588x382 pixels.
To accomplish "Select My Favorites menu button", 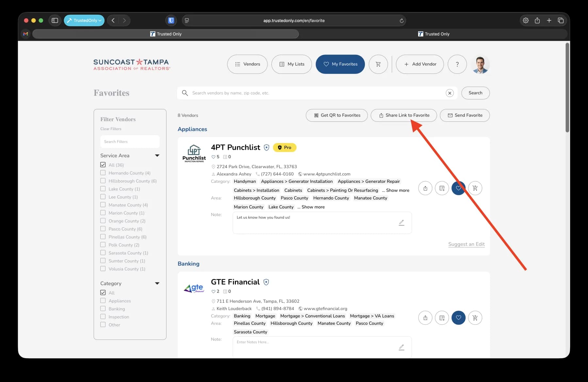I will 340,64.
